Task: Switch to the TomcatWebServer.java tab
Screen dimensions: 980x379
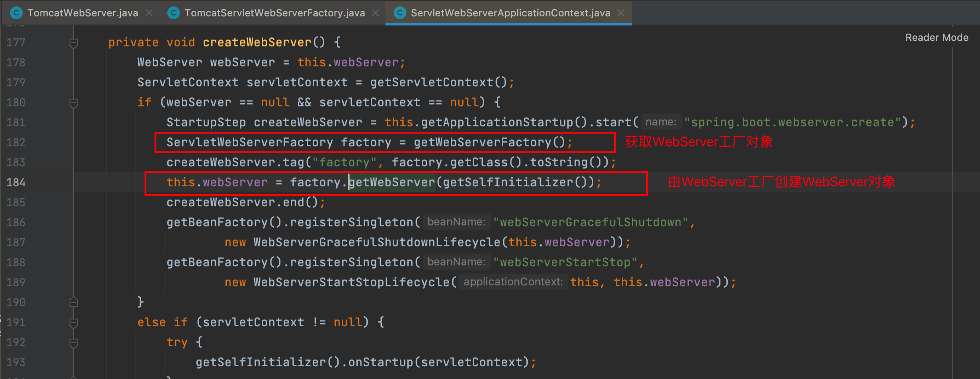Action: click(x=82, y=13)
